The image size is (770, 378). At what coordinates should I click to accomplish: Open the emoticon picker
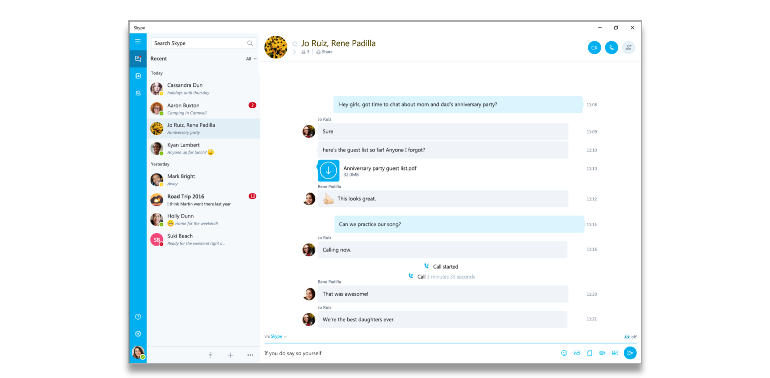point(564,353)
